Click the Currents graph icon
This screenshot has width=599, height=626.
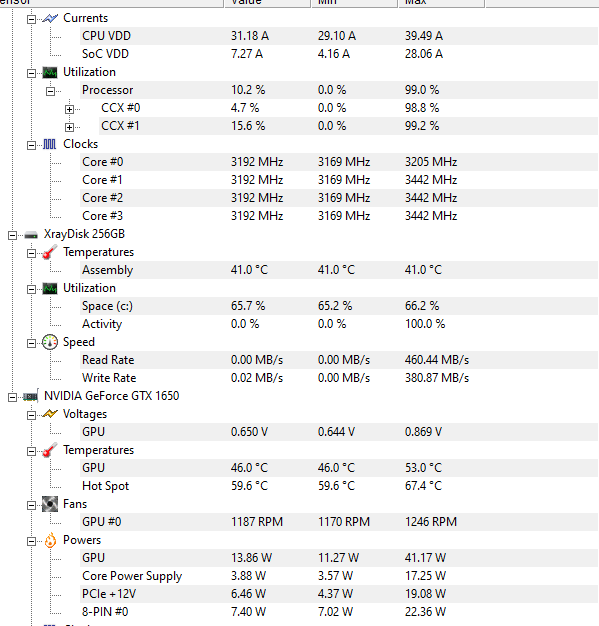(x=50, y=18)
